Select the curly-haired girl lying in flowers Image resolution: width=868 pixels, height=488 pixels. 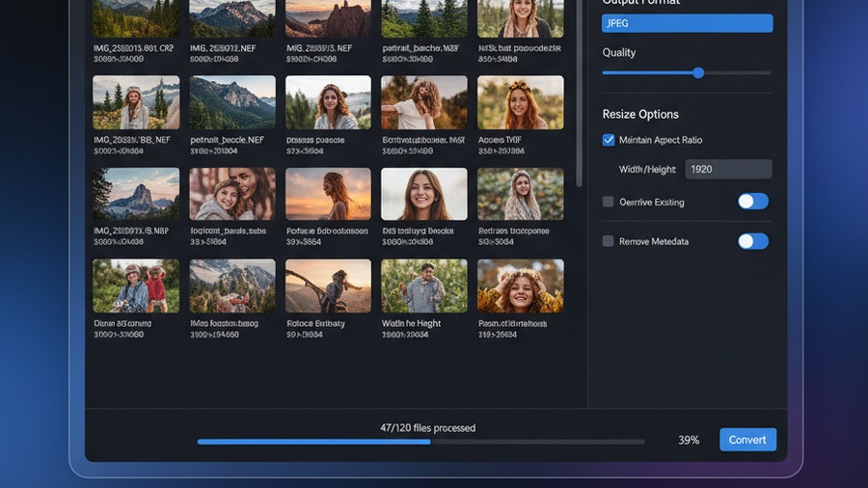521,285
